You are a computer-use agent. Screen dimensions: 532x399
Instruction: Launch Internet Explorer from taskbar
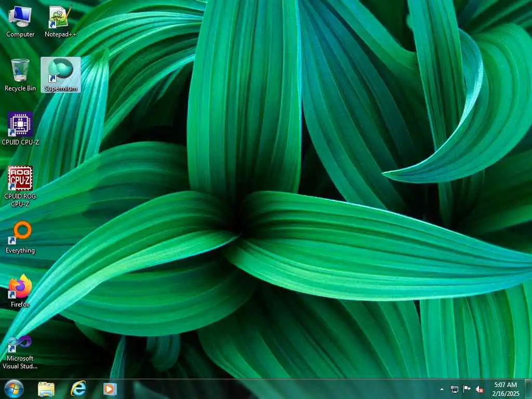click(x=78, y=389)
